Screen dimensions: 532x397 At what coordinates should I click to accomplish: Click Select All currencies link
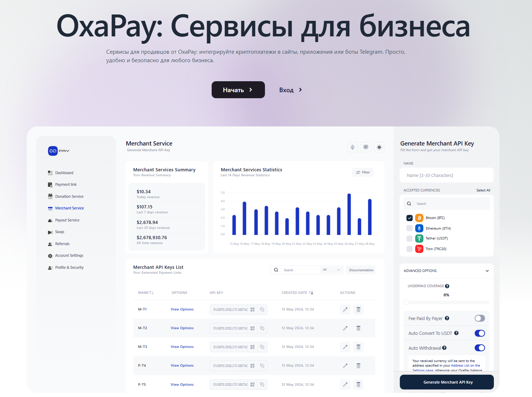tap(483, 190)
